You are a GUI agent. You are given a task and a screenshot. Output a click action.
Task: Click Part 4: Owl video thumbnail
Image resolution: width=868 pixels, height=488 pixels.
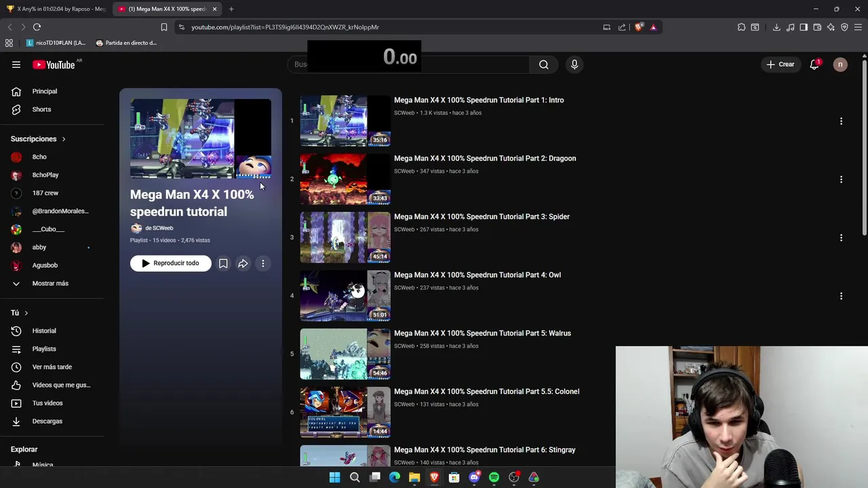[x=345, y=296]
